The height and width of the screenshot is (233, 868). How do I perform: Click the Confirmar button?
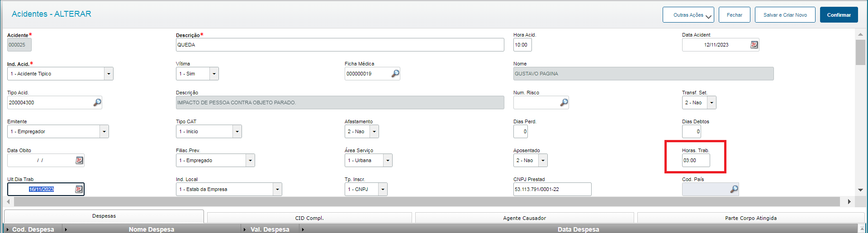(x=839, y=15)
